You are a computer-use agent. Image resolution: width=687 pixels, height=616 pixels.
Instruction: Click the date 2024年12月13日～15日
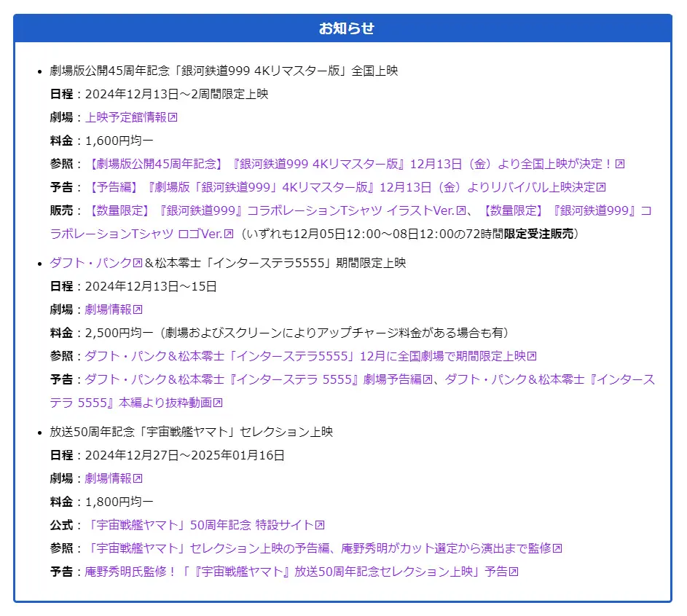pyautogui.click(x=151, y=286)
